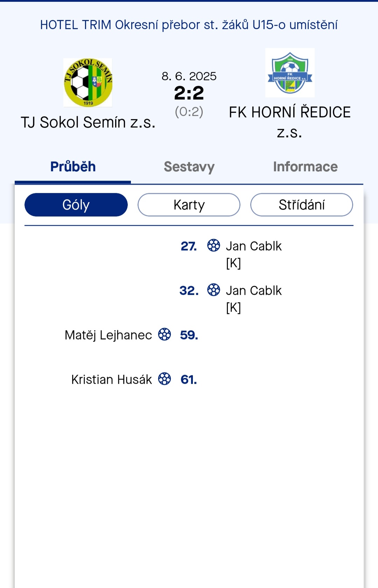Show the Střídání substitutions filter
The width and height of the screenshot is (378, 588).
[302, 205]
